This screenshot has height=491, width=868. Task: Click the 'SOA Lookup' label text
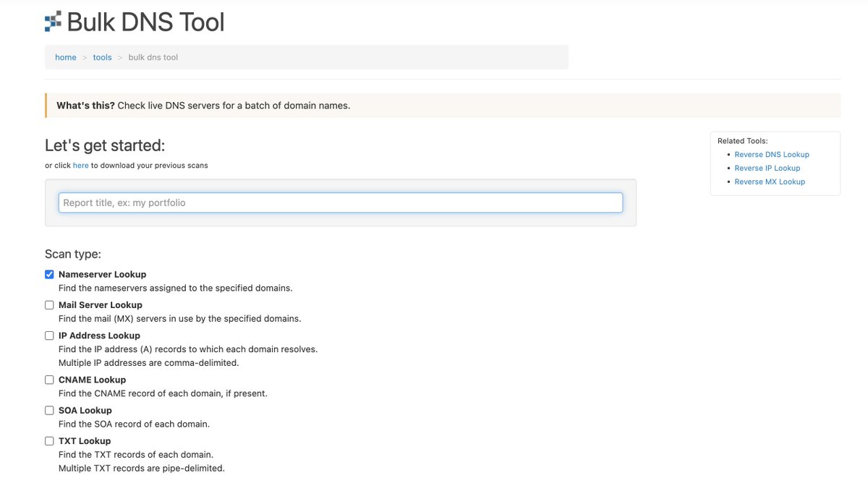[x=85, y=410]
